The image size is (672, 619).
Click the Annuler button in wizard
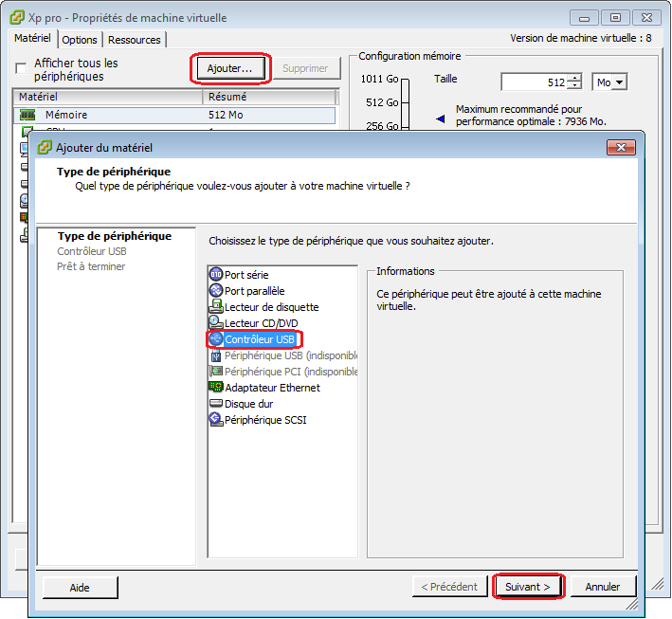click(603, 587)
